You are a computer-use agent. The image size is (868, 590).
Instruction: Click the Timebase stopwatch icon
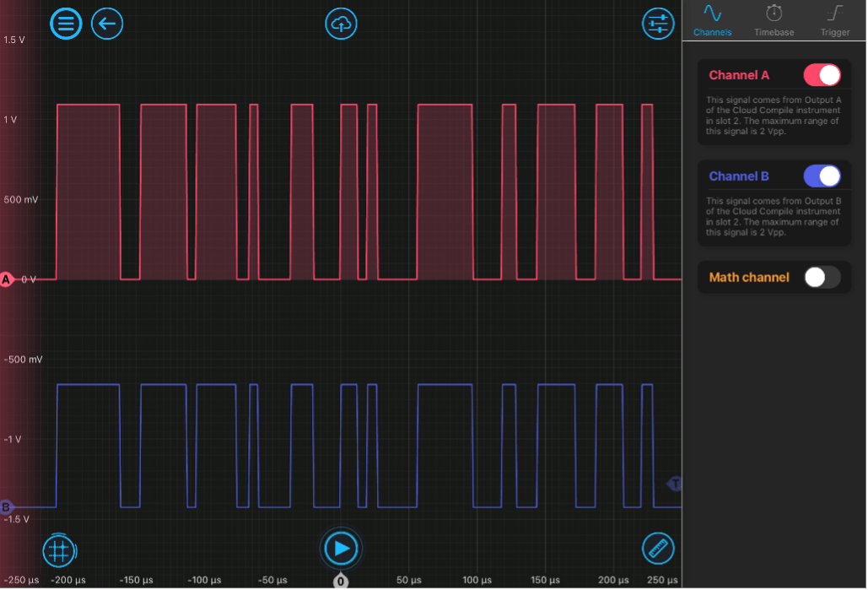(x=774, y=14)
